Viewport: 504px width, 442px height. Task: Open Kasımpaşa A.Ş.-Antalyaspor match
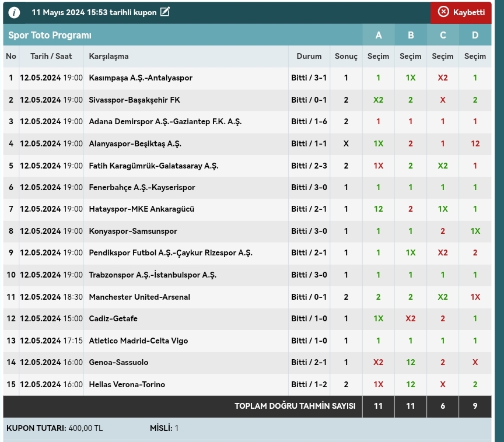coord(141,78)
